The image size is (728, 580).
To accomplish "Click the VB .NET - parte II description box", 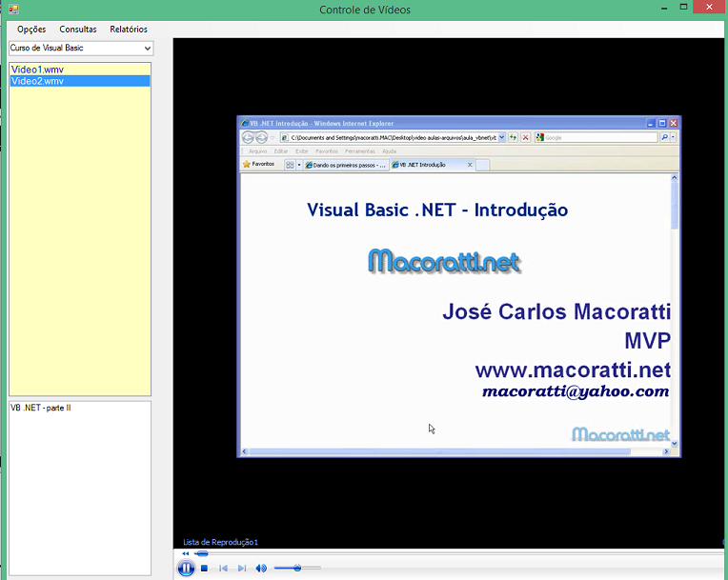I will (x=80, y=489).
